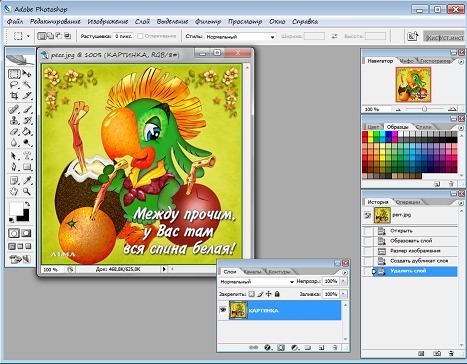467x364 pixels.
Task: Select the History Brush tool
Action: 27,120
